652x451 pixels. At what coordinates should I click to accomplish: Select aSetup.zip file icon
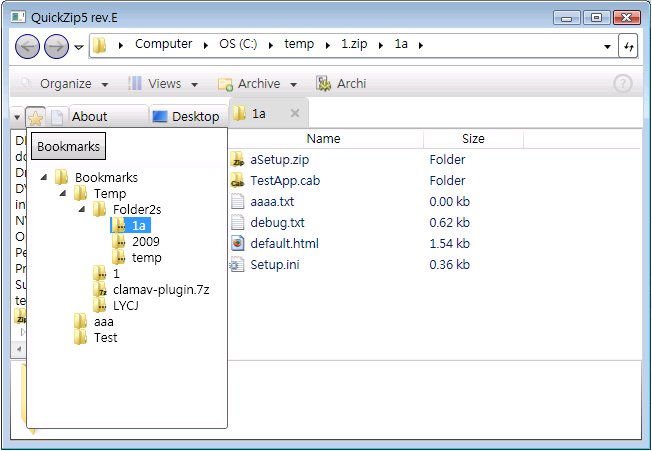pyautogui.click(x=237, y=159)
